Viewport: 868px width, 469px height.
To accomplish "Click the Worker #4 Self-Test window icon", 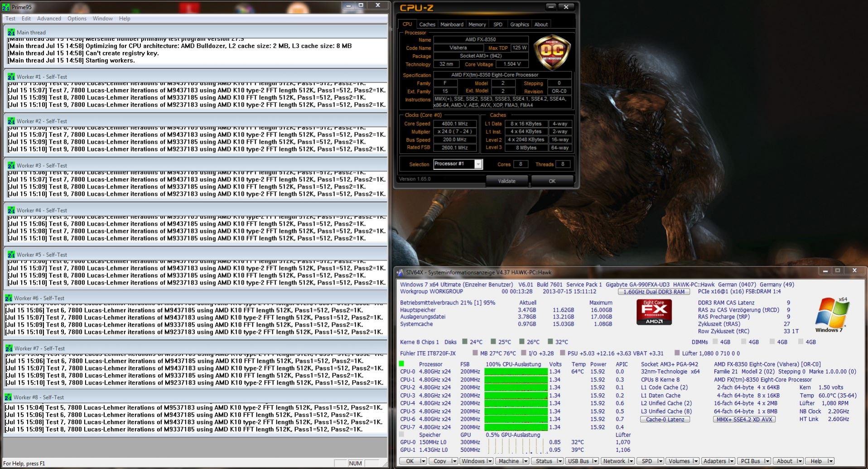I will coord(11,210).
